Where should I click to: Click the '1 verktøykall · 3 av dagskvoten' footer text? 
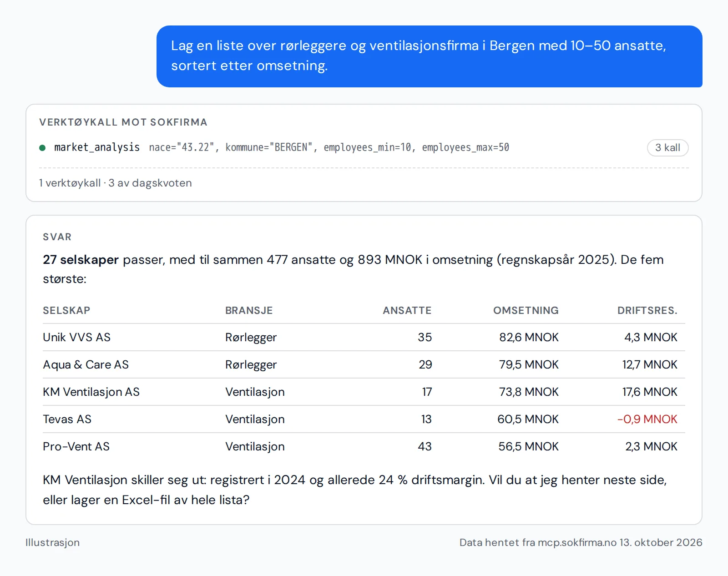[115, 183]
